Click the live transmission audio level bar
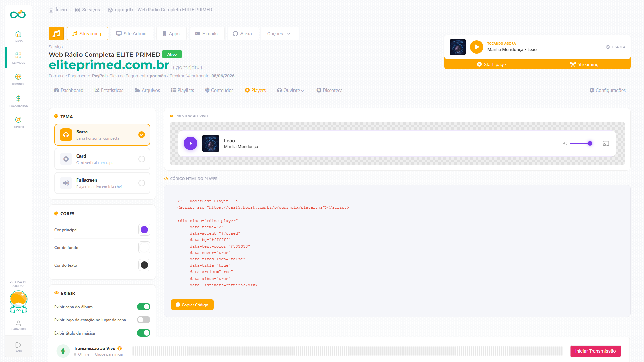The height and width of the screenshot is (362, 644). pos(347,351)
